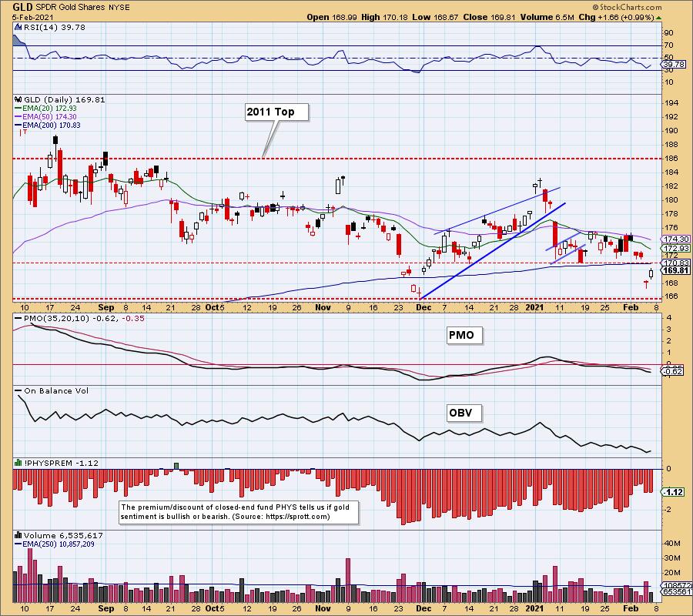693x616 pixels.
Task: Click the histogram icon beside !PHYSPREM
Action: [x=18, y=463]
